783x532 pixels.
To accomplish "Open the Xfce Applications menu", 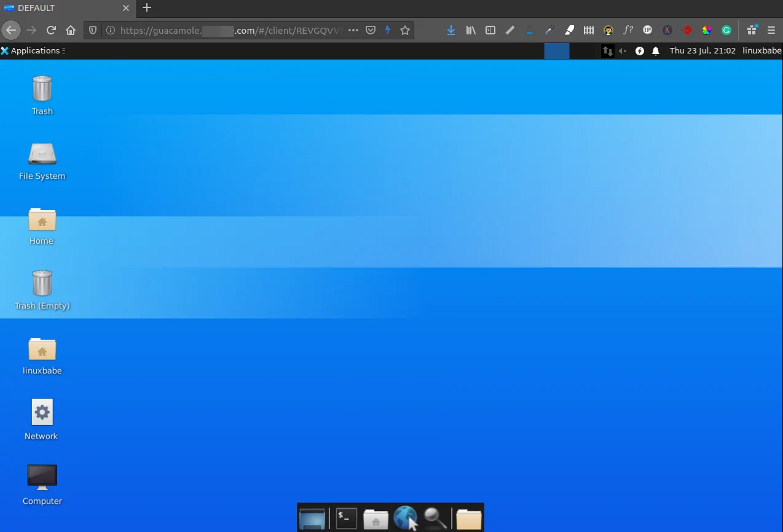I will tap(31, 51).
